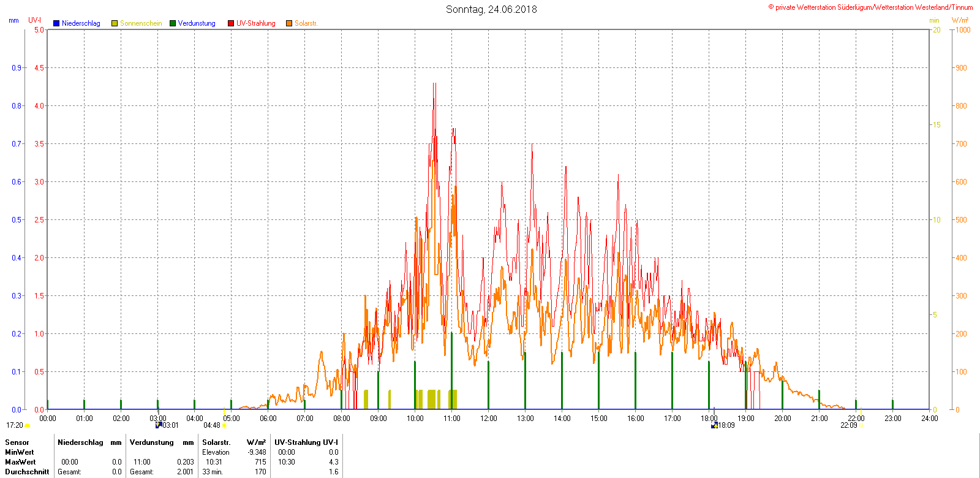Click the 03:01 moon time label
The image size is (980, 478).
(171, 425)
